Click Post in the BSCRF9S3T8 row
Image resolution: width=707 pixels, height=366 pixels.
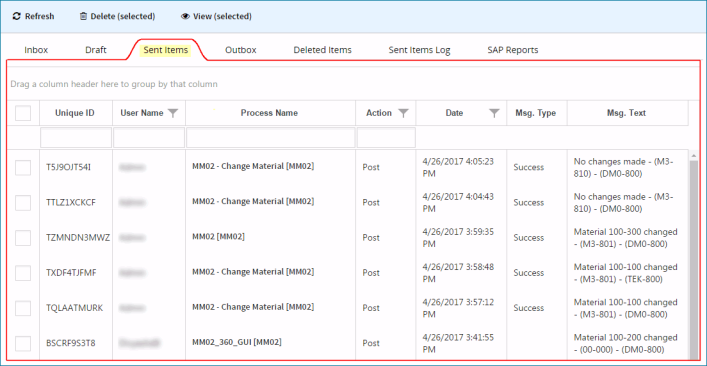click(371, 343)
